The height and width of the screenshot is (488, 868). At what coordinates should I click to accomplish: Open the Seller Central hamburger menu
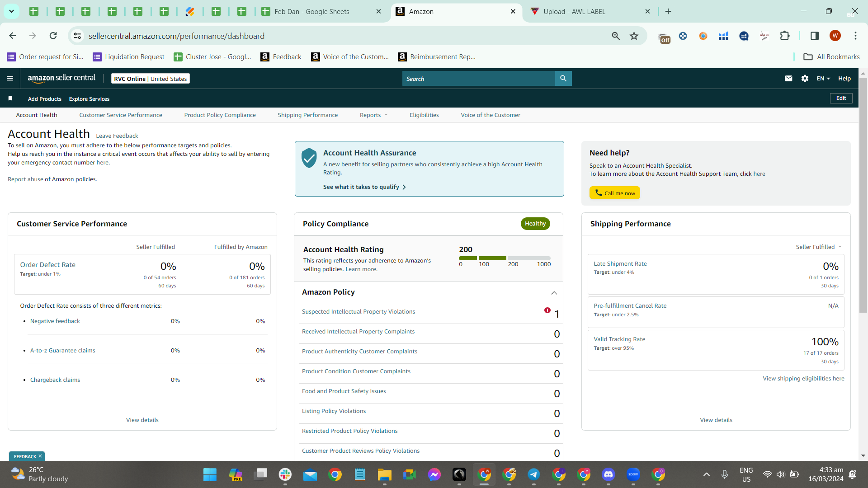[x=10, y=79]
